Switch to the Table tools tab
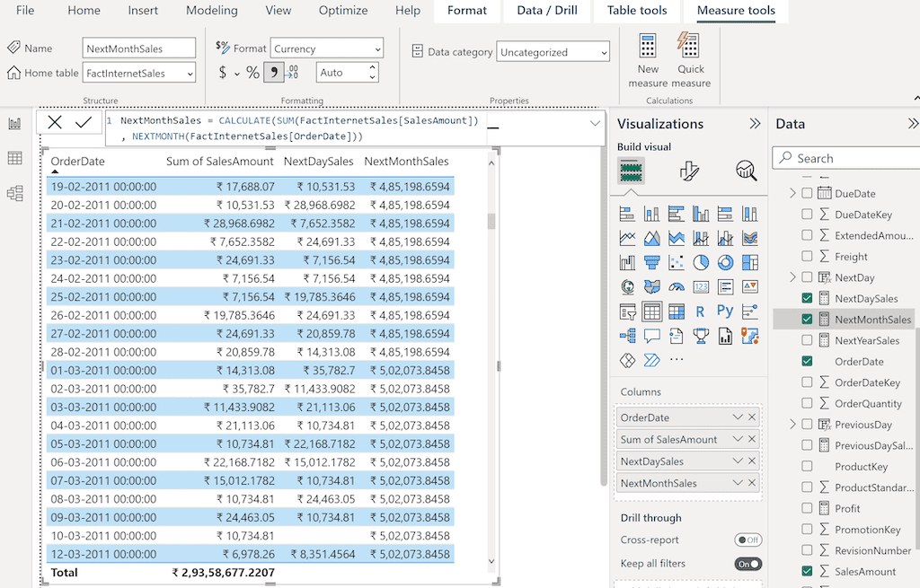Image resolution: width=920 pixels, height=588 pixels. tap(637, 11)
